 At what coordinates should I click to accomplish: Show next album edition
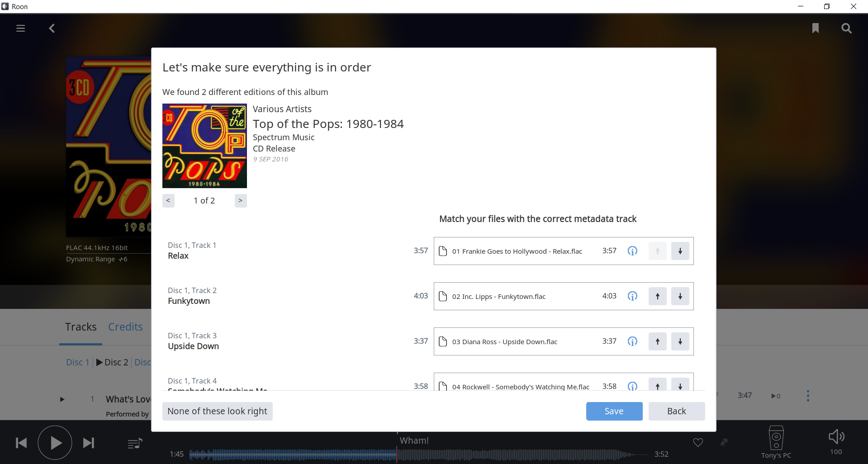click(x=241, y=200)
